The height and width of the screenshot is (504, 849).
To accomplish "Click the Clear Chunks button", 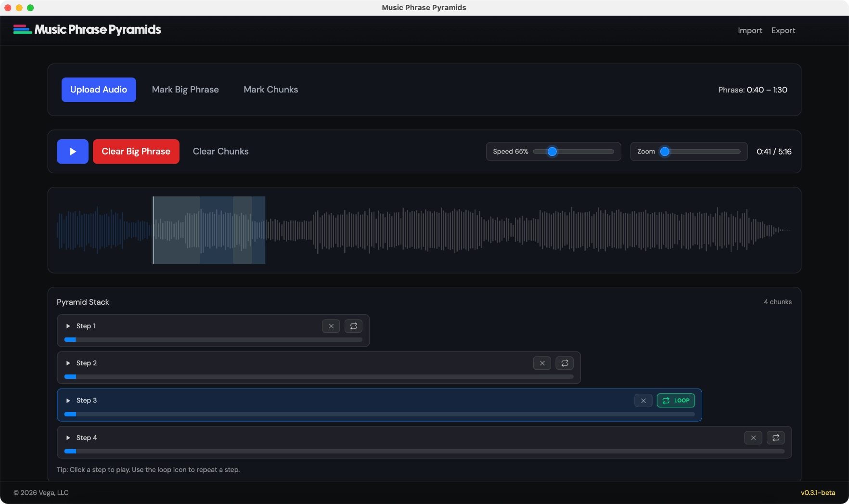I will [x=220, y=151].
